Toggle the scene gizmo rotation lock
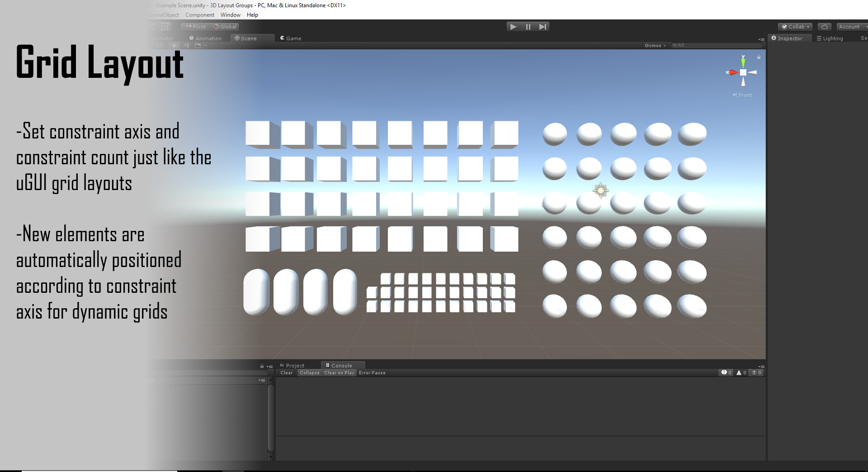 (x=759, y=57)
